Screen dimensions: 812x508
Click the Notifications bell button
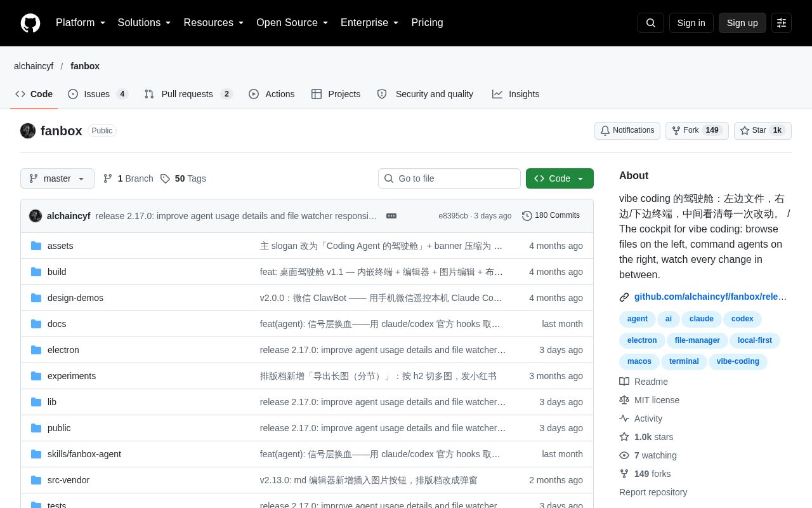pyautogui.click(x=627, y=131)
